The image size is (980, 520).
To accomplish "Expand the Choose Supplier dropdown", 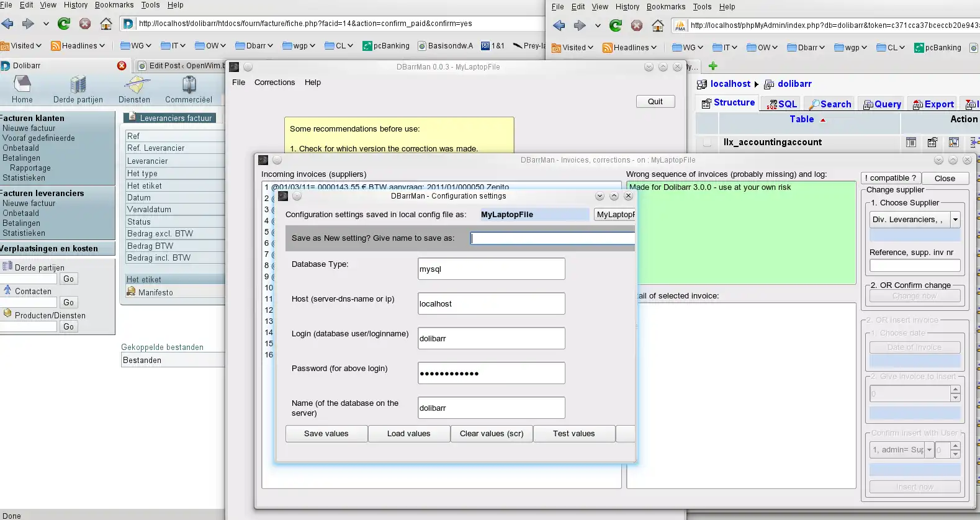I will point(955,220).
